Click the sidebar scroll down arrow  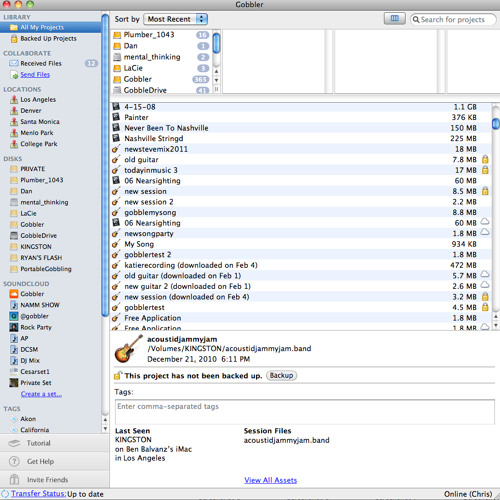(x=105, y=429)
